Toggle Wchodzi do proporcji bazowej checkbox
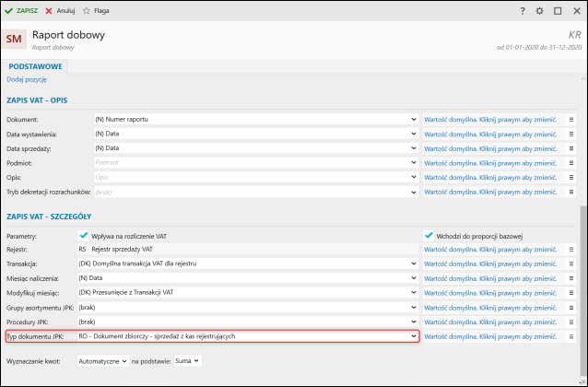The height and width of the screenshot is (387, 588). pos(429,234)
